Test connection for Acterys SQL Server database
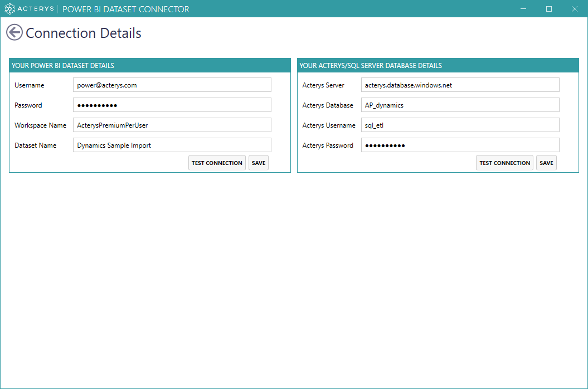Screen dimensions: 588x389 505,163
